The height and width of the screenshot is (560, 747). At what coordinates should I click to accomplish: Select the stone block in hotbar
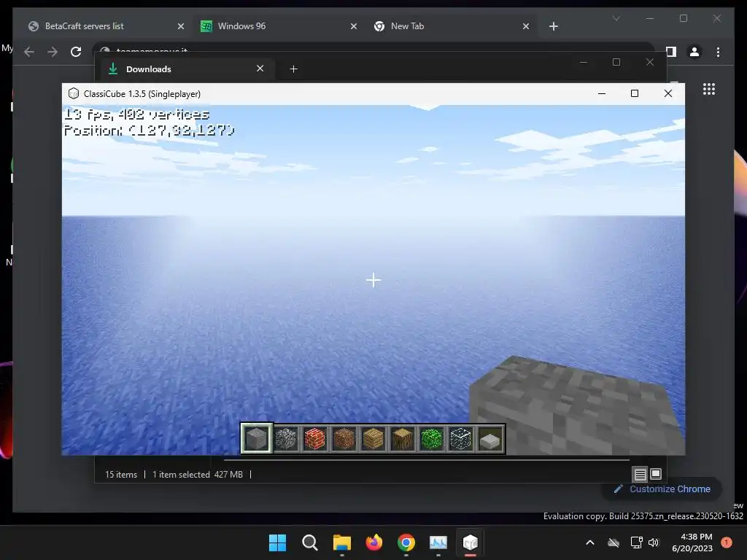[256, 438]
